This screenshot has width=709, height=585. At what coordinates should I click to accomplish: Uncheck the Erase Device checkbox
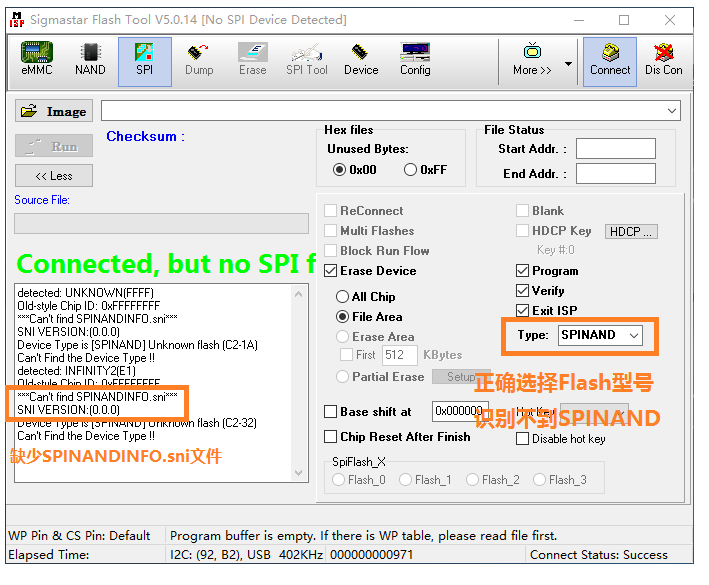coord(331,271)
